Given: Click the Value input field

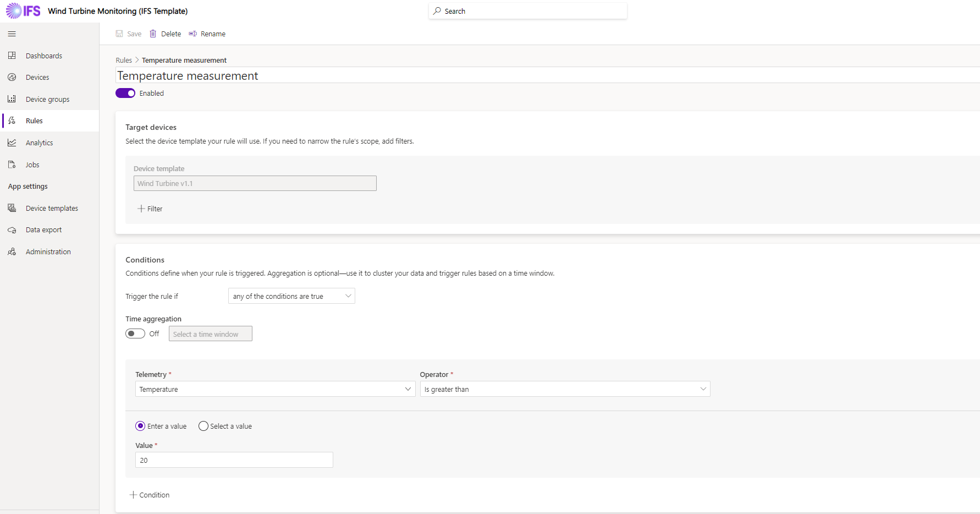Looking at the screenshot, I should pyautogui.click(x=234, y=460).
